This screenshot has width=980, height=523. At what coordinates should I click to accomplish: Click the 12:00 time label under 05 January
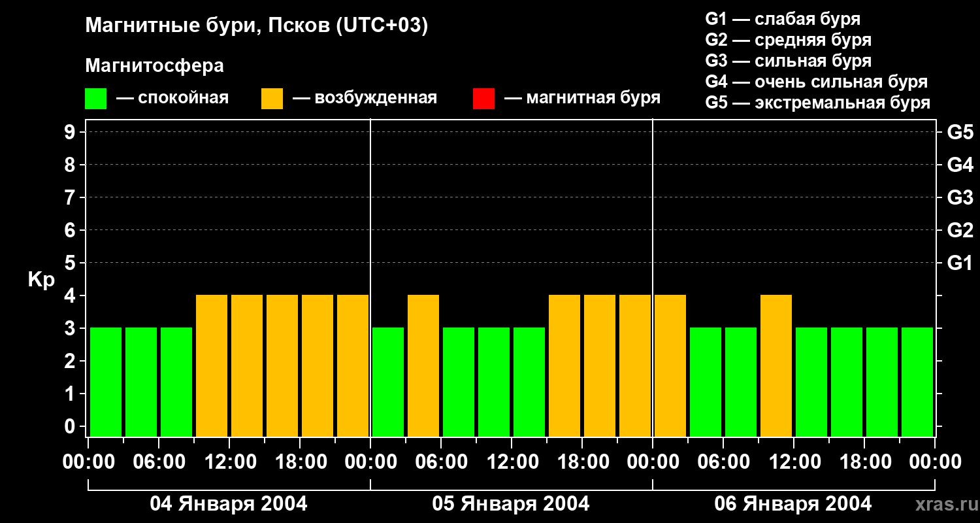pos(511,462)
